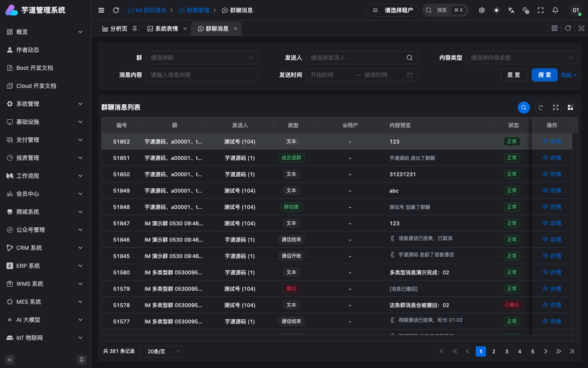This screenshot has width=588, height=368.
Task: Open the 内容类型 dropdown
Action: 522,58
